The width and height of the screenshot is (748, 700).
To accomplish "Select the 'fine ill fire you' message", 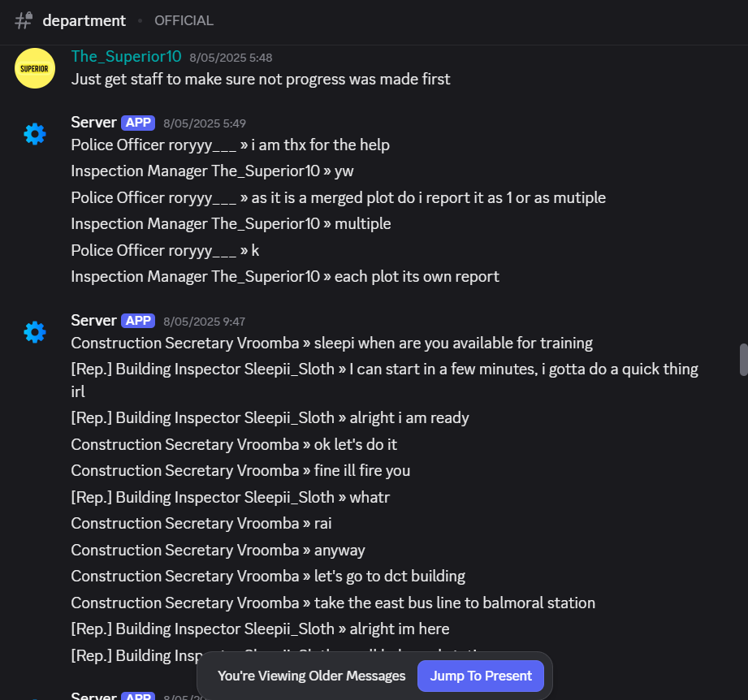I will [240, 471].
